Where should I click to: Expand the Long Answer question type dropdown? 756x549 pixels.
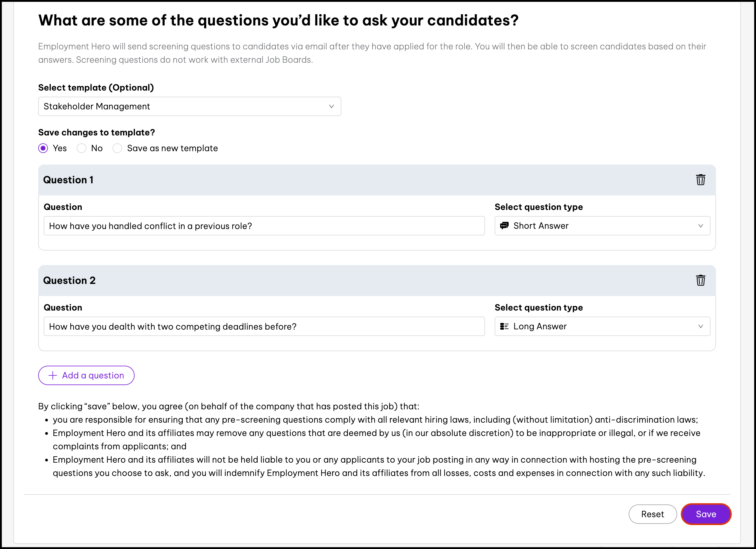pyautogui.click(x=602, y=327)
